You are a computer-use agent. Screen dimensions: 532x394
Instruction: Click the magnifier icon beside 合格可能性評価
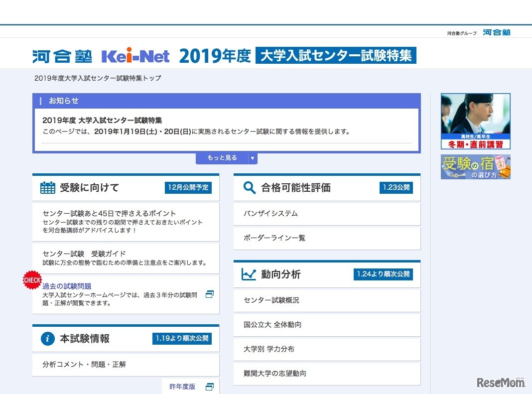249,188
